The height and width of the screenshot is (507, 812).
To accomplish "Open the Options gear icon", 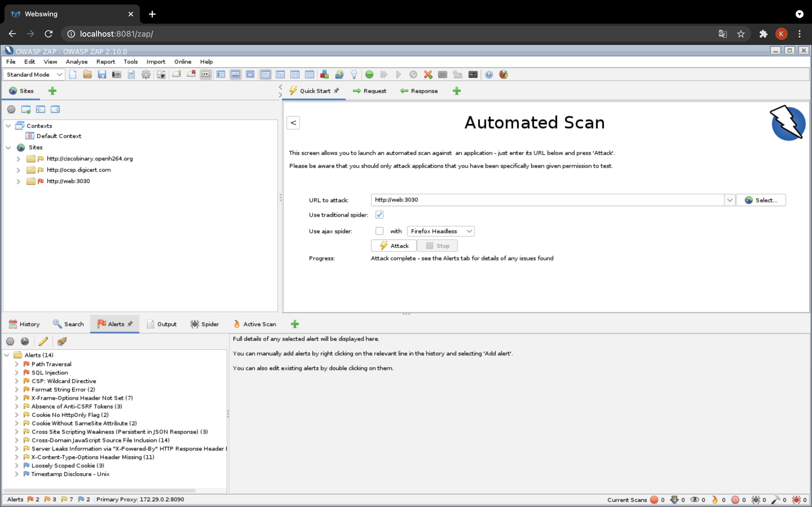I will 145,74.
